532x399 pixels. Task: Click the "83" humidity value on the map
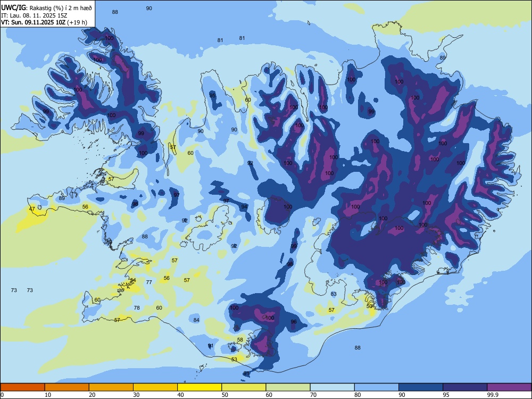[x=334, y=294]
